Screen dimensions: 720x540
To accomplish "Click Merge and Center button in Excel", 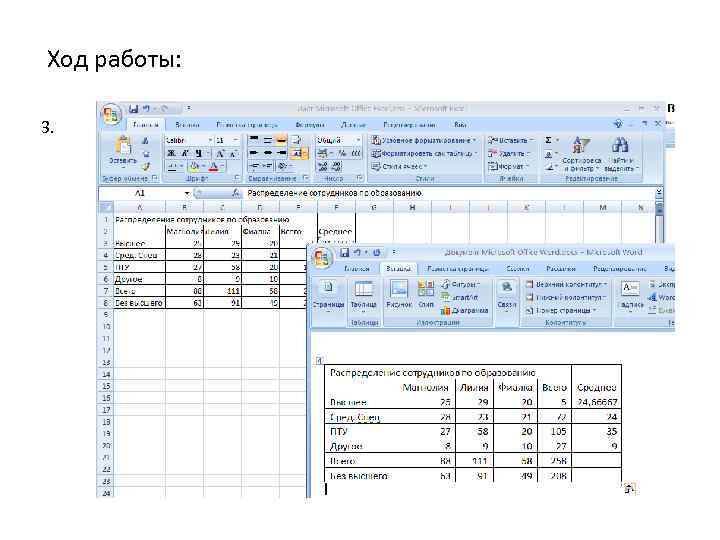I will (299, 153).
